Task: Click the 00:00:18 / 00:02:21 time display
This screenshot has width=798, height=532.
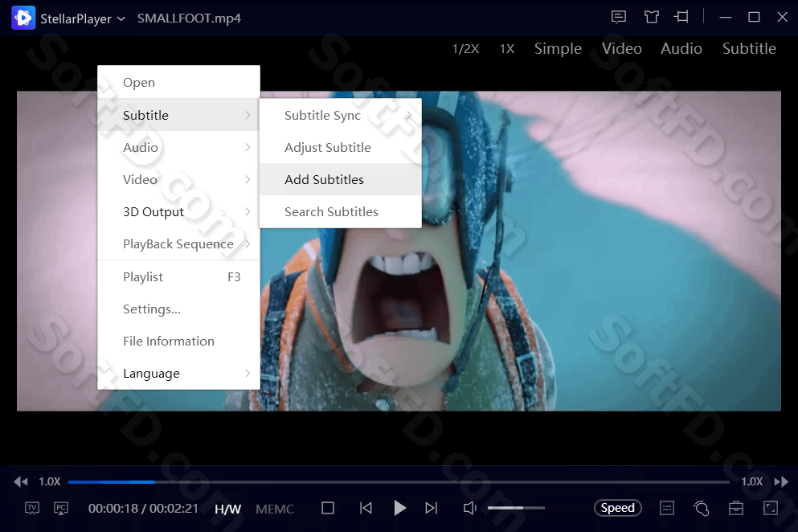Action: pos(143,508)
